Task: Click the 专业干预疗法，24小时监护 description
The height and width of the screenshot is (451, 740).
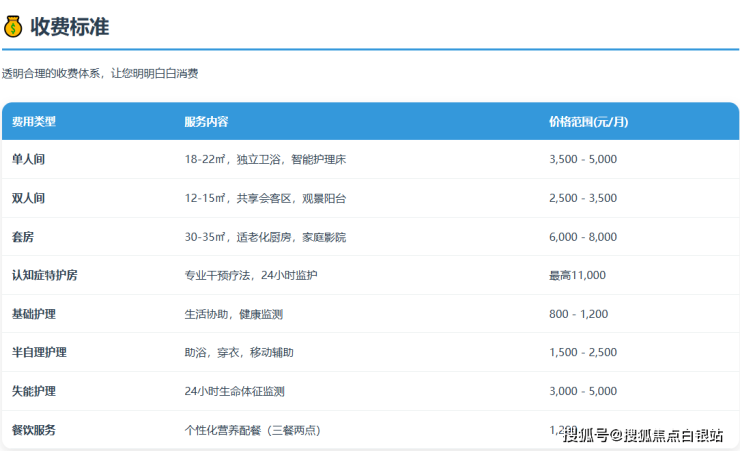Action: click(x=251, y=276)
